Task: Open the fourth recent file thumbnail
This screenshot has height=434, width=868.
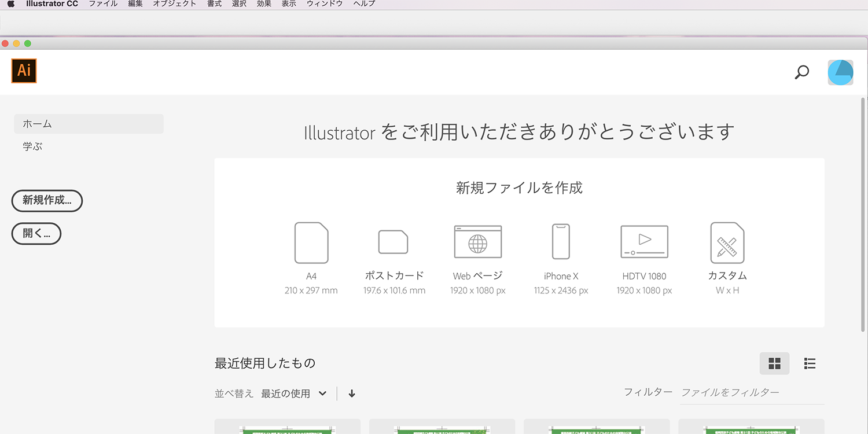Action: [x=751, y=426]
